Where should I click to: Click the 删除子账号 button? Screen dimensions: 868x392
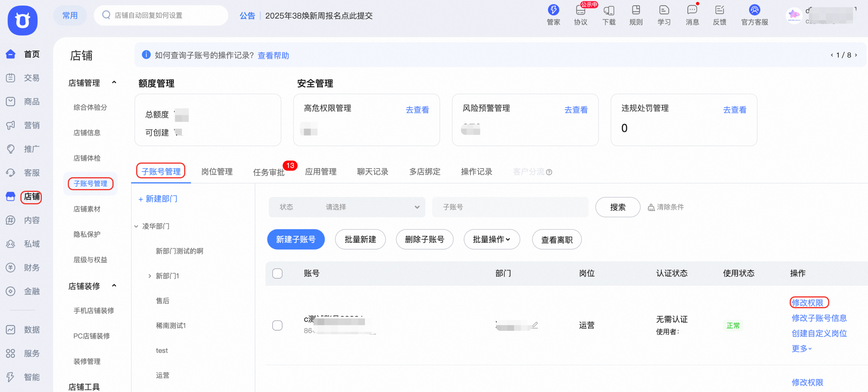[x=425, y=240]
